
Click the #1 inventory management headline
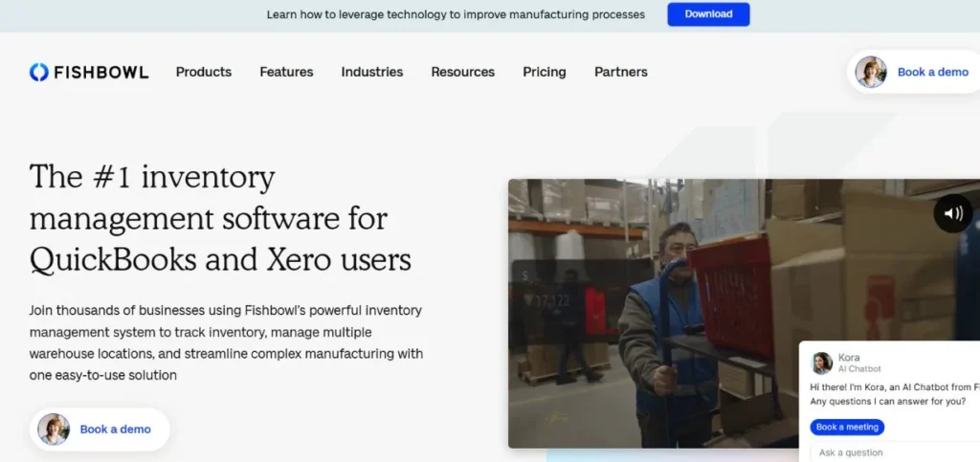[x=221, y=218]
